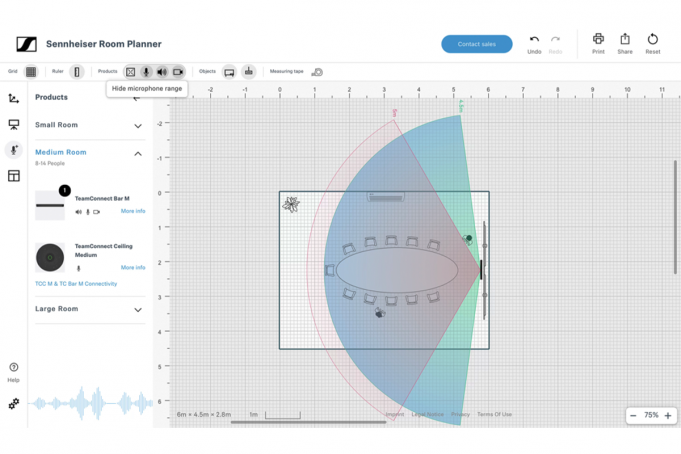This screenshot has width=681, height=454.
Task: Click the 75% zoom level value
Action: 651,415
